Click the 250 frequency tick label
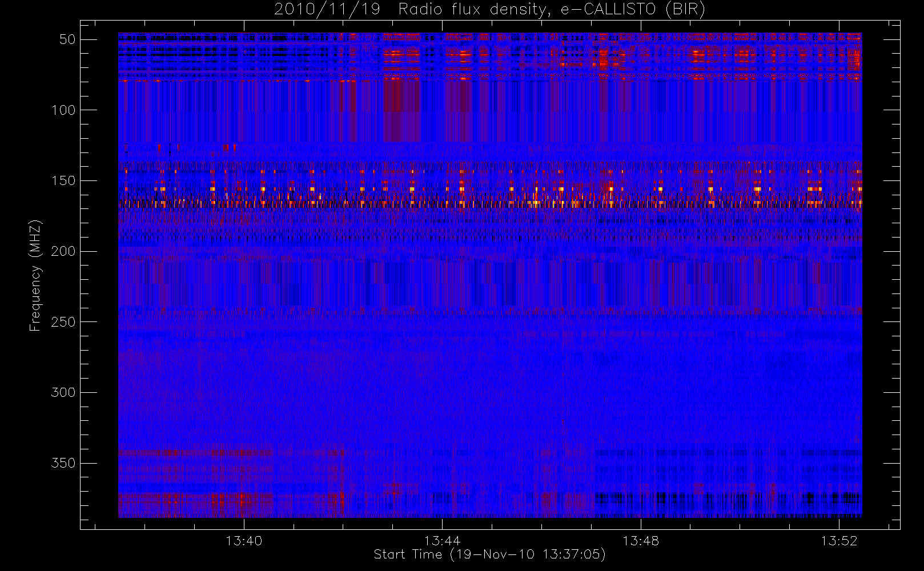 [x=63, y=322]
